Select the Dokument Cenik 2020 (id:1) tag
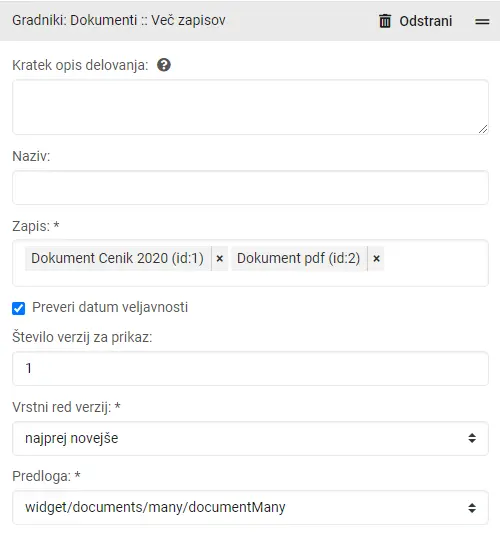 tap(118, 258)
